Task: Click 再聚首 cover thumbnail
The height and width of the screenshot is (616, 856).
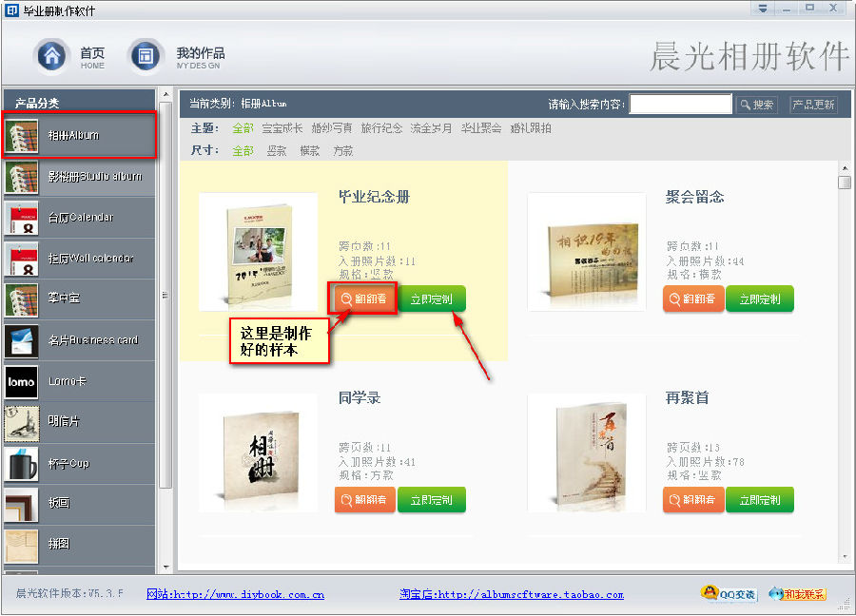Action: coord(587,452)
